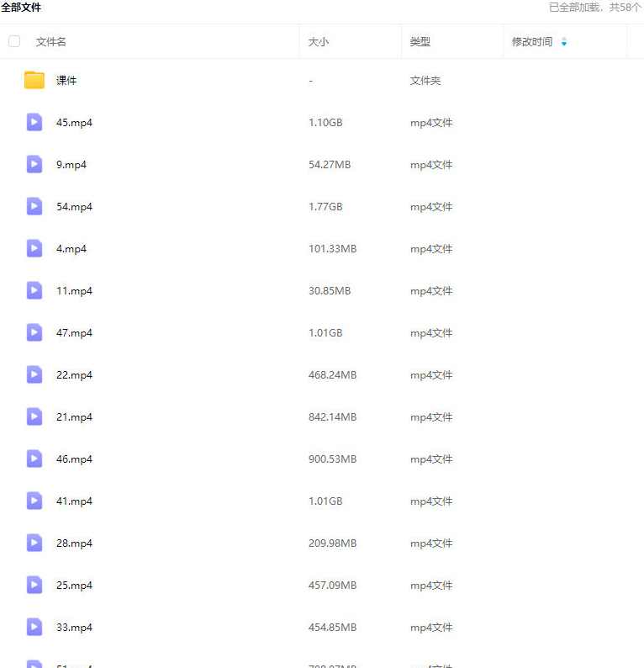Screen dimensions: 644x668
Task: Sort files by 类型 column header
Action: [x=420, y=42]
